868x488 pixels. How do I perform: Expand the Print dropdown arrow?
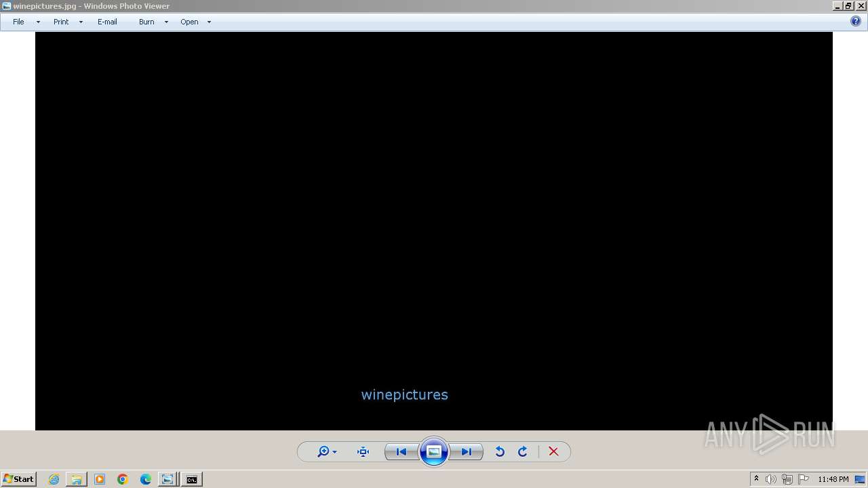tap(81, 22)
